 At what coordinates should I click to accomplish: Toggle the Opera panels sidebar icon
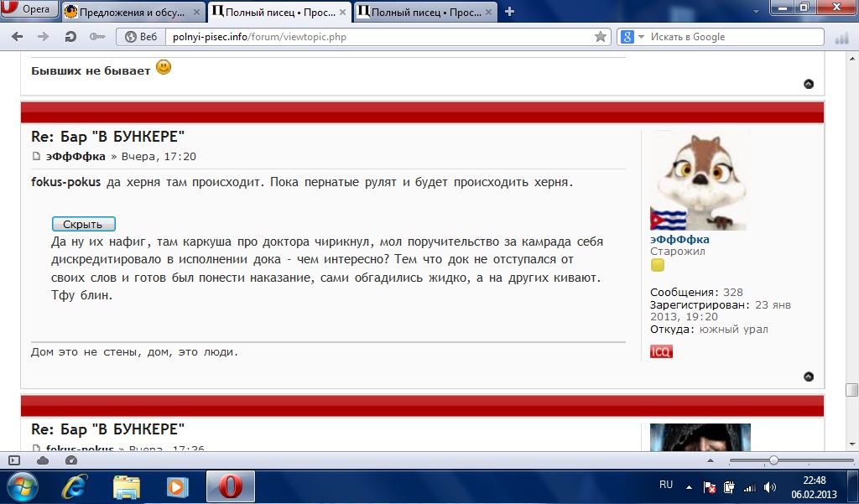coord(14,460)
